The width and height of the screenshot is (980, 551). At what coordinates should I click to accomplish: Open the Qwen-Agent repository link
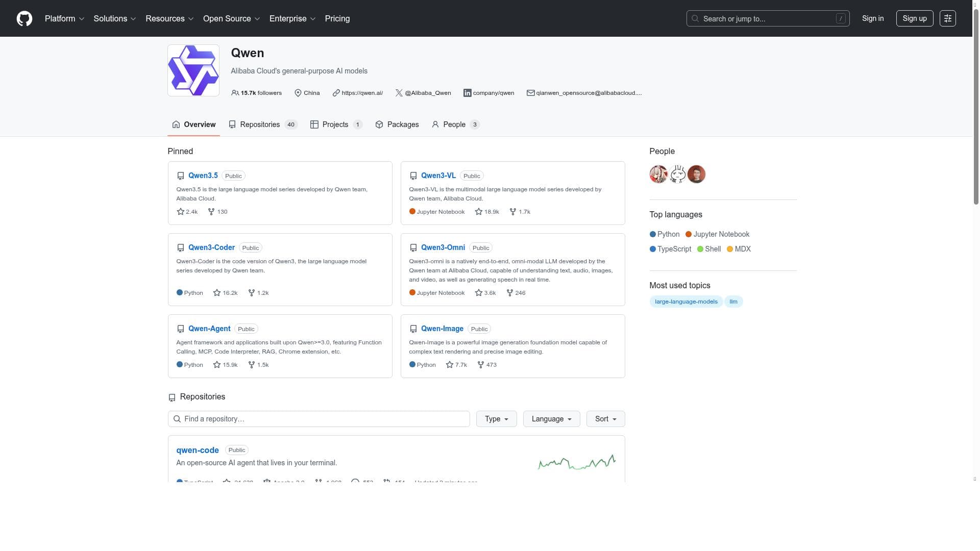tap(209, 329)
